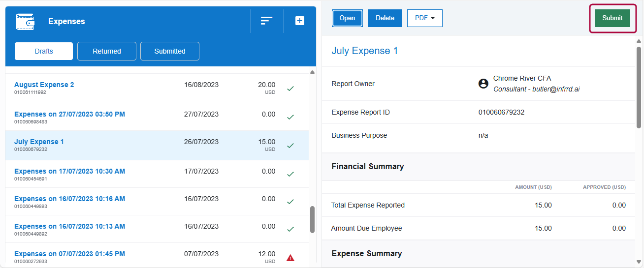Image resolution: width=644 pixels, height=268 pixels.
Task: Click the expense list scrollbar thumb
Action: [312, 219]
